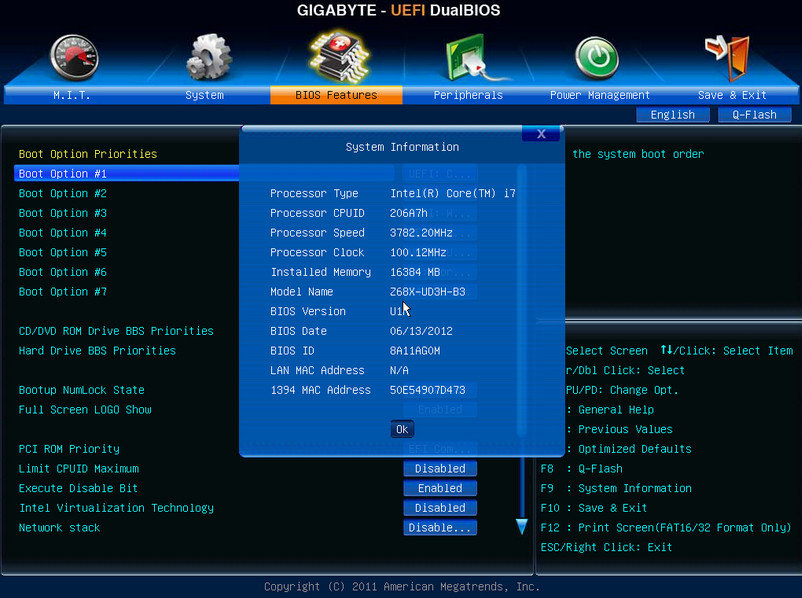Click BIOS Date value 06/13/2012

coord(421,331)
